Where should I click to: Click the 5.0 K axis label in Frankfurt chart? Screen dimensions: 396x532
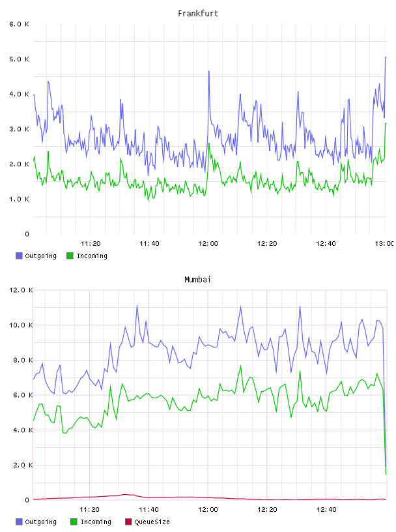pos(19,59)
